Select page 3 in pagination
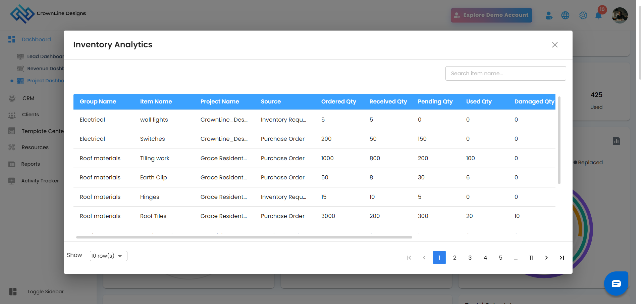 tap(470, 258)
